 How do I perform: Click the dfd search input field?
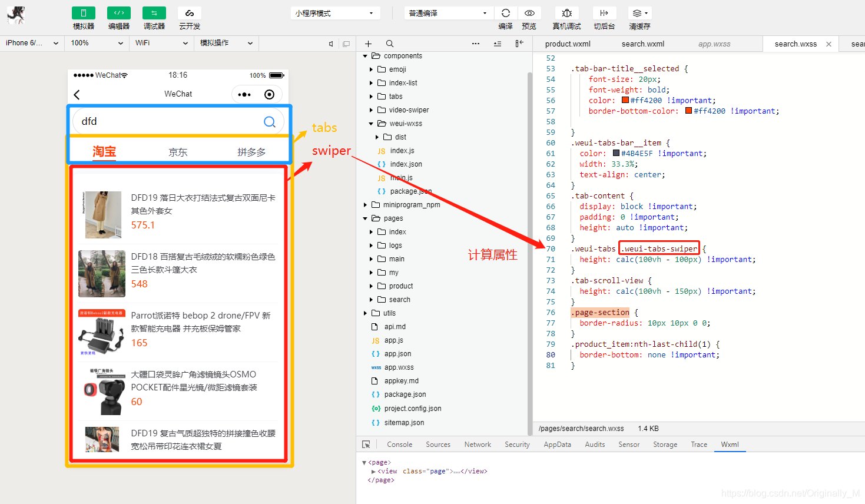(x=178, y=121)
